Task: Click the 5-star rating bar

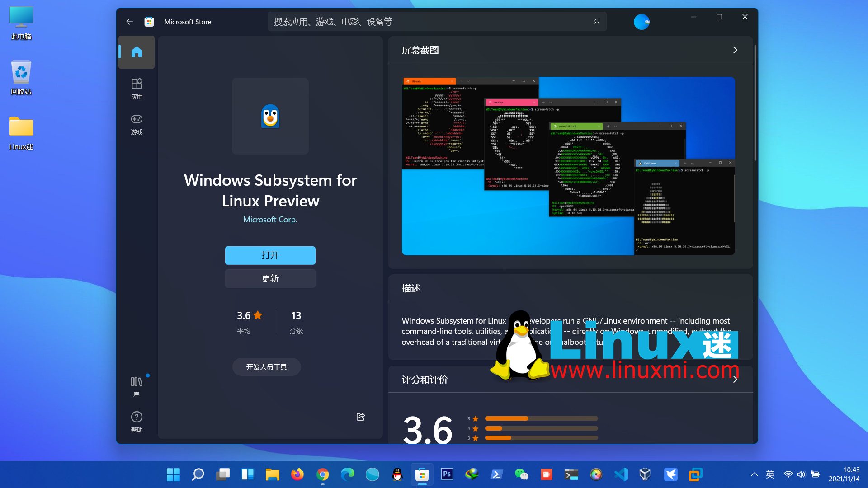Action: 541,418
